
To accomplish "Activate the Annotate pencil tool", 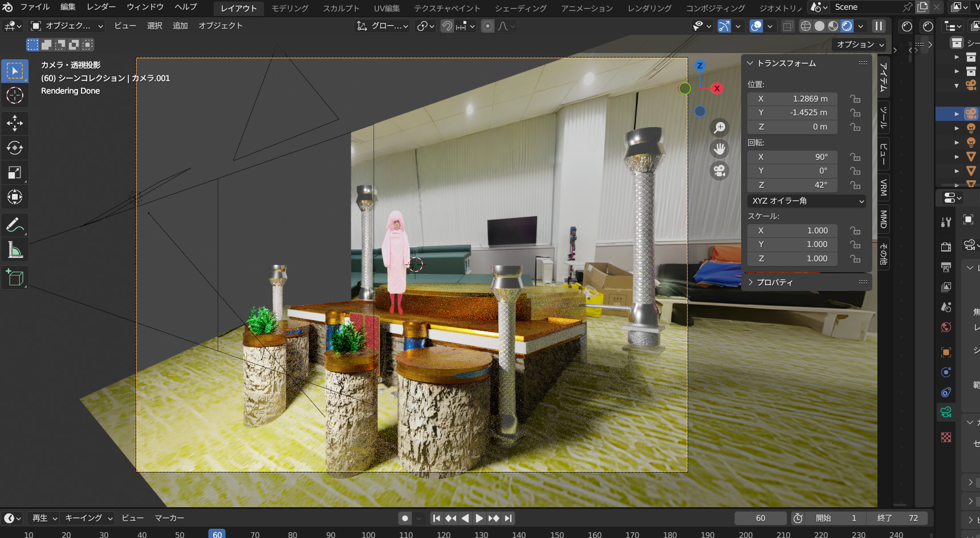I will coord(15,225).
